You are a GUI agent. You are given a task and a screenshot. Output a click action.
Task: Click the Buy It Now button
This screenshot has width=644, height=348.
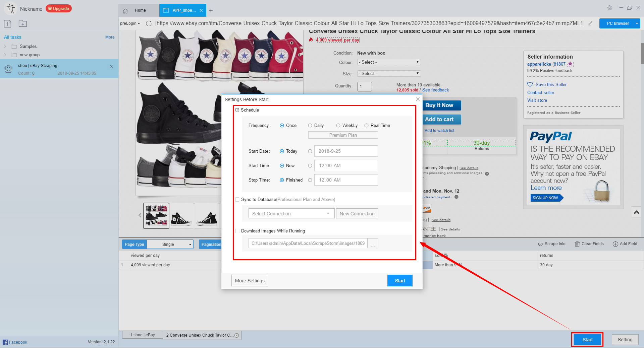coord(441,106)
